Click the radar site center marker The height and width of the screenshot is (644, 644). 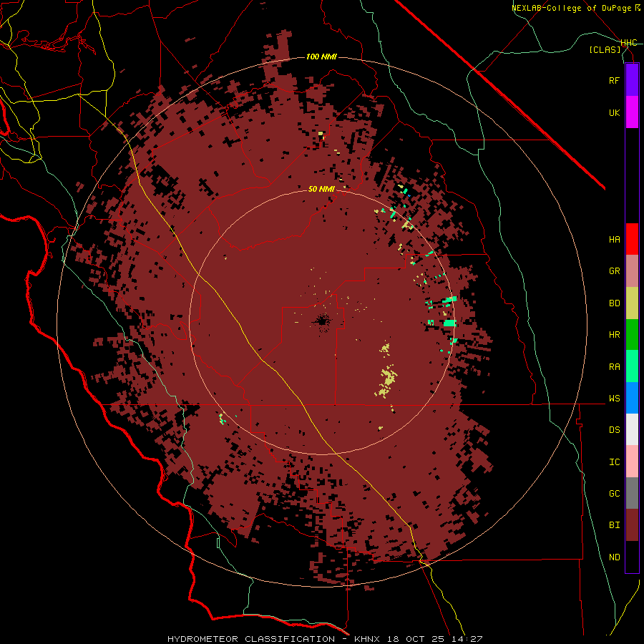323,321
